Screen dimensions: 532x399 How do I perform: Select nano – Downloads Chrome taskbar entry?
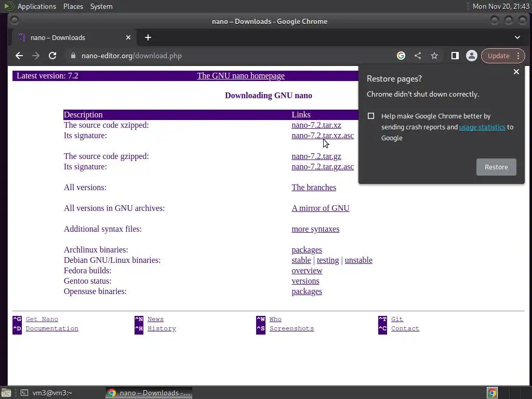coord(149,393)
